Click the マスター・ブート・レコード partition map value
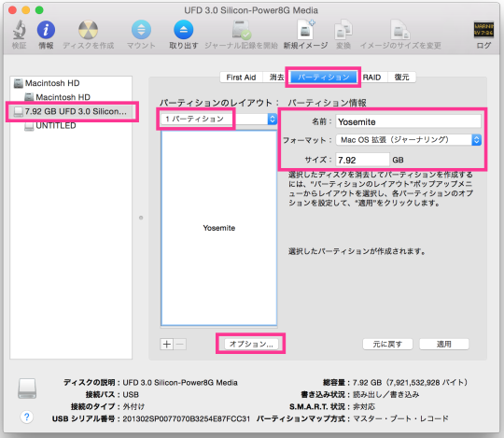Screen dimensions: 504x438 (x=400, y=418)
